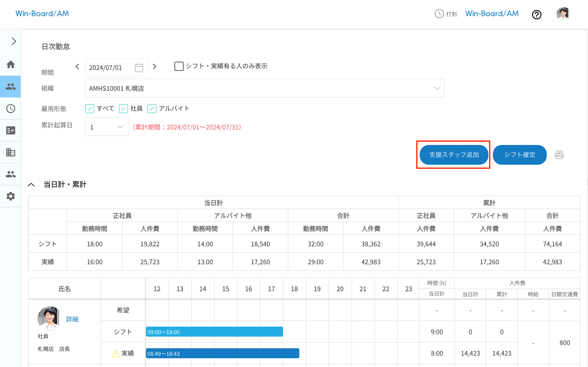
Task: Expand the sidebar with chevron arrow
Action: point(14,41)
